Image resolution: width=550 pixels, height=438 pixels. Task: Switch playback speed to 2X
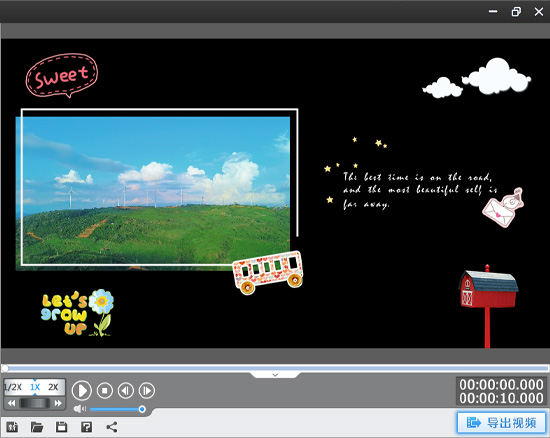coord(53,387)
